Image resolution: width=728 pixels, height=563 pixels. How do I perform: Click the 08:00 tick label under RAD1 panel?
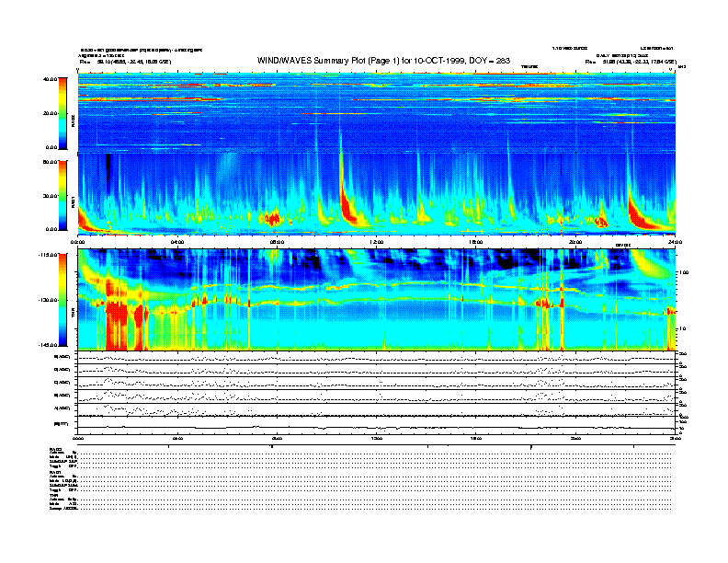click(x=277, y=242)
